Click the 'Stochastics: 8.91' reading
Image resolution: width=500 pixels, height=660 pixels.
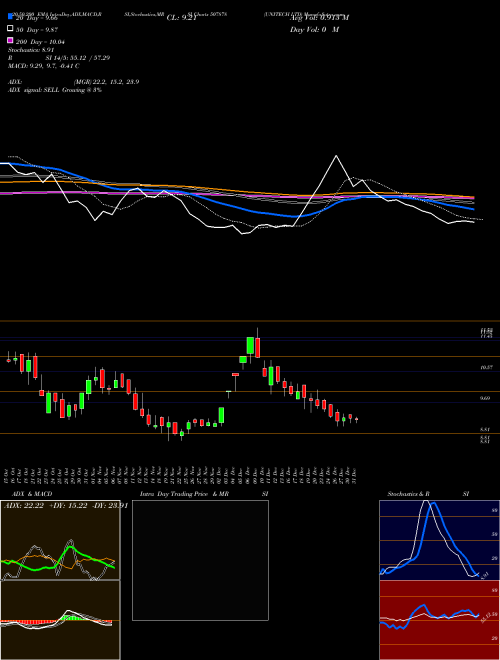click(31, 50)
